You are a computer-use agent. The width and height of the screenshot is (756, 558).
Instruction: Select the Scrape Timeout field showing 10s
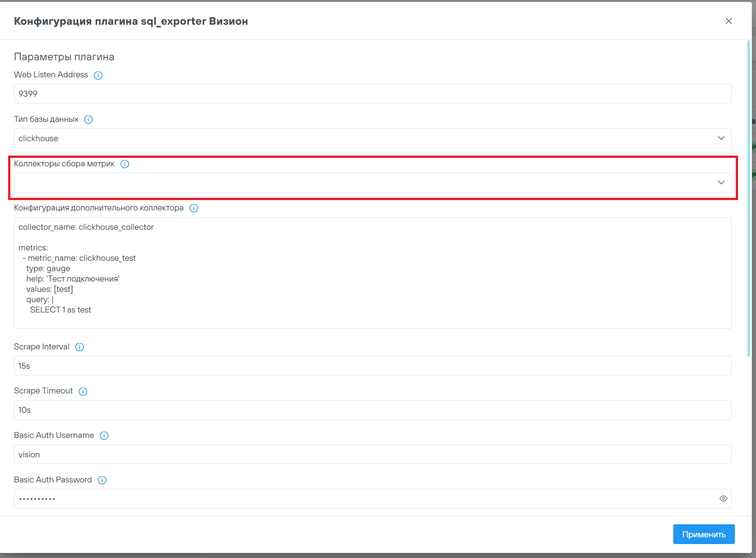pos(372,410)
